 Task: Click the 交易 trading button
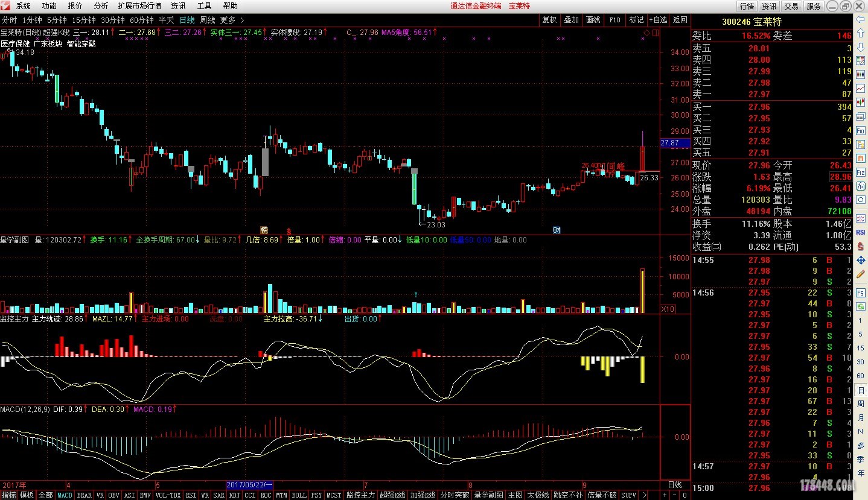point(791,6)
